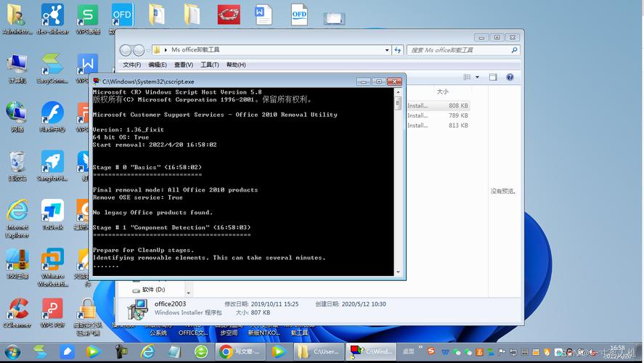
Task: Click the Explorer Back navigation button
Action: (126, 50)
